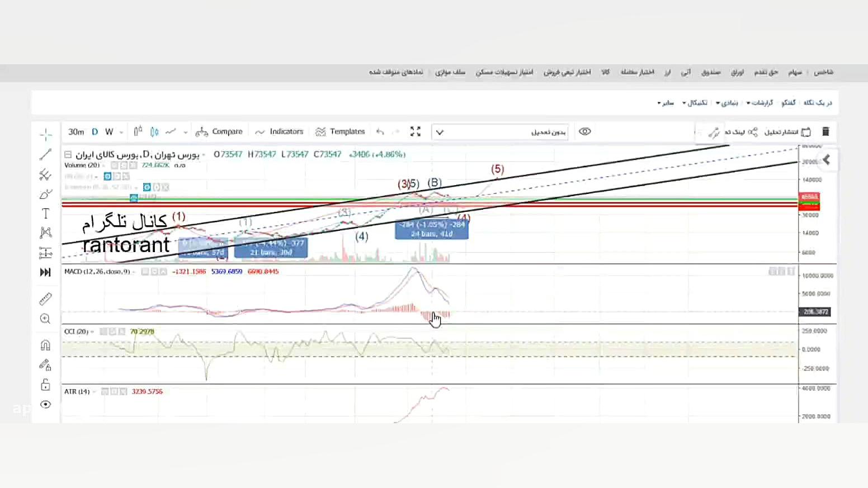868x488 pixels.
Task: Toggle hide all drawings eye icon
Action: point(46,404)
